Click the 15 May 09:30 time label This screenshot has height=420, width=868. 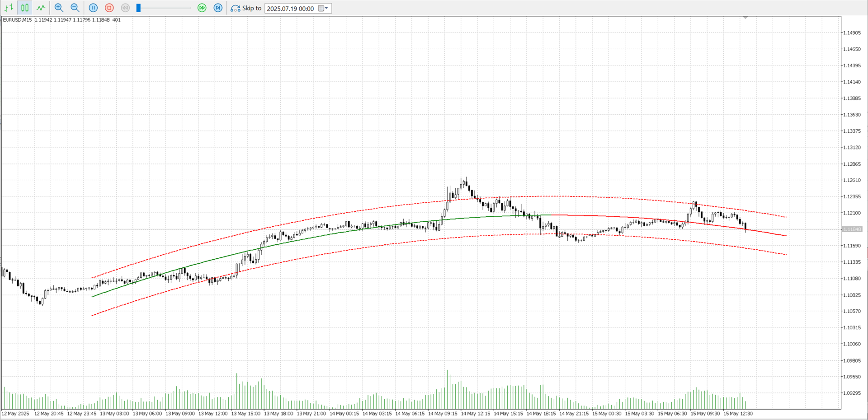[x=705, y=414]
